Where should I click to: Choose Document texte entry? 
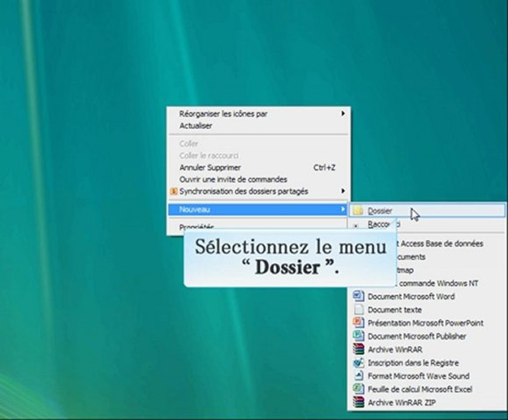(427, 310)
